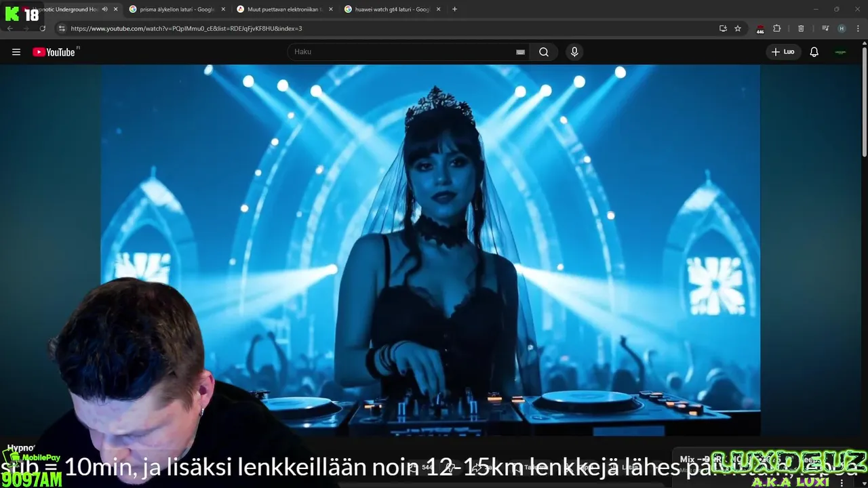Click the Luo create button
Screen dimensions: 868x488
783,52
